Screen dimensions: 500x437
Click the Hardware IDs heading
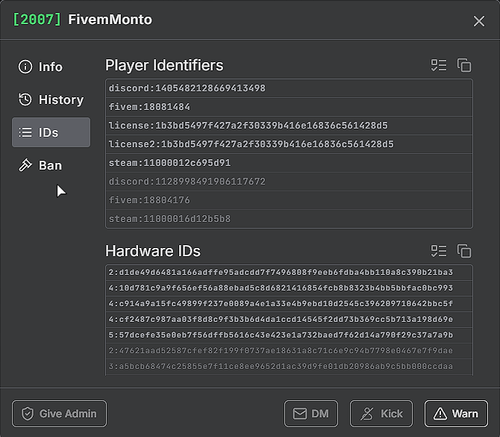(x=153, y=251)
